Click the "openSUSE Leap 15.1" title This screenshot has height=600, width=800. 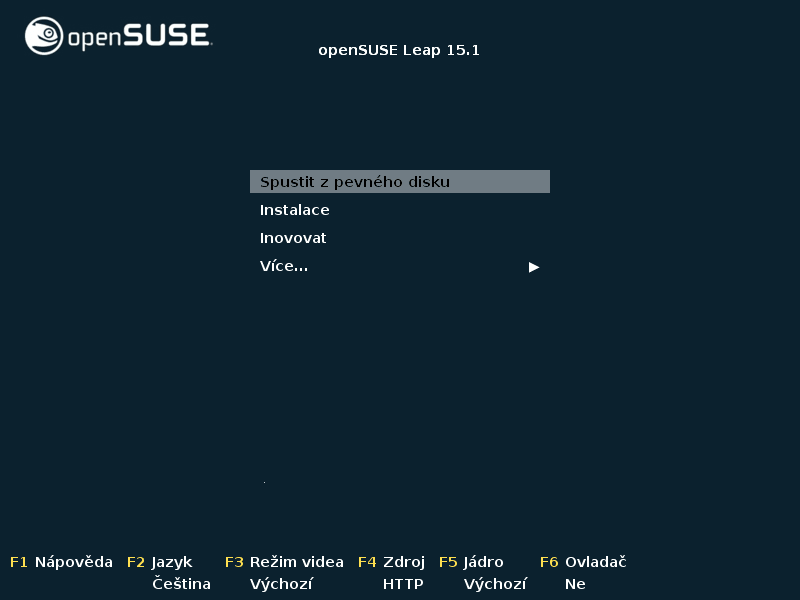point(399,49)
